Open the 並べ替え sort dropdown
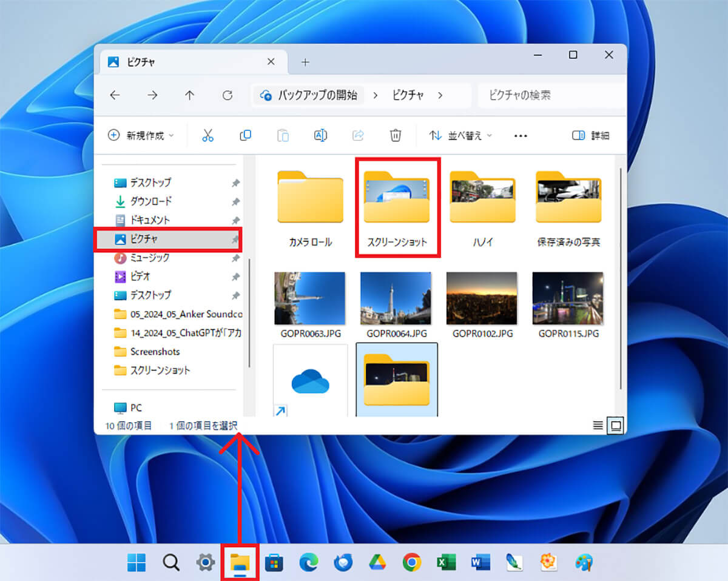The width and height of the screenshot is (728, 581). (461, 136)
